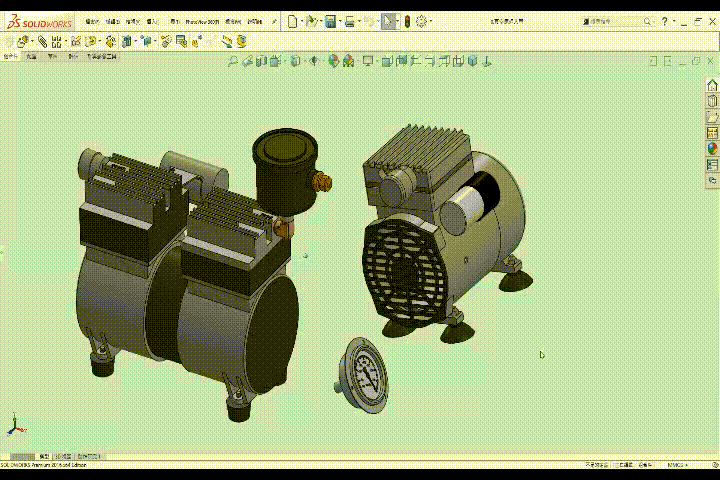The image size is (720, 480).
Task: Click the Print icon
Action: 350,21
